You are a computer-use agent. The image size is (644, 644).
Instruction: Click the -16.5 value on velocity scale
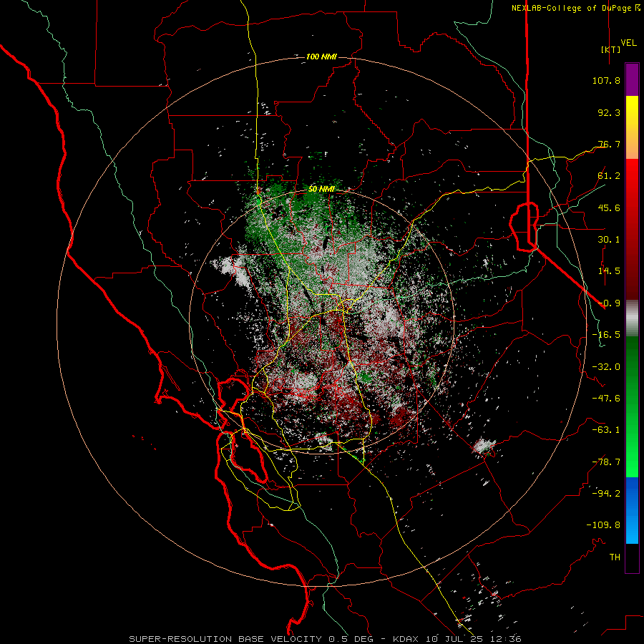(x=606, y=335)
